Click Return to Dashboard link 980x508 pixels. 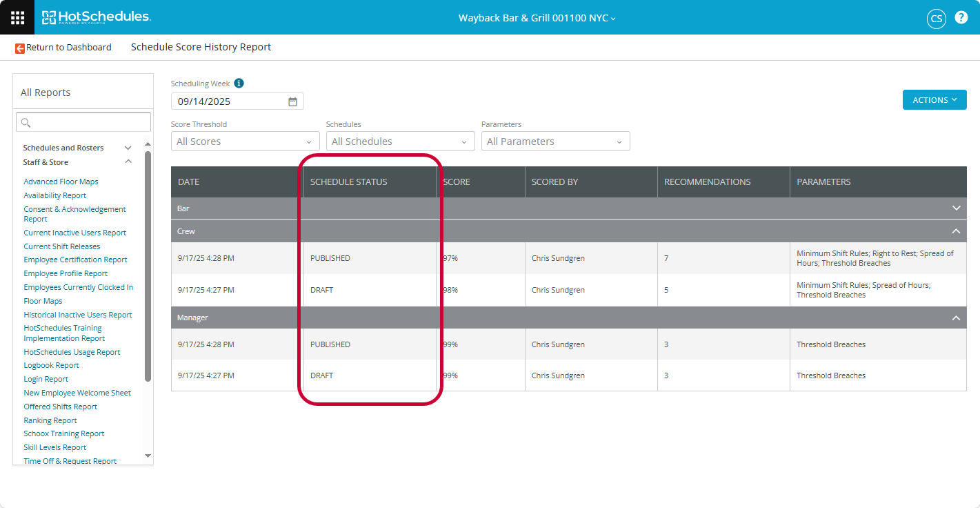point(69,48)
